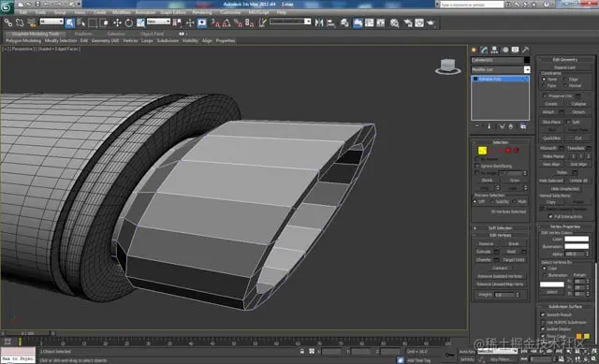Click the QuickSlice button
Viewport: 599px width, 364px height.
[551, 138]
